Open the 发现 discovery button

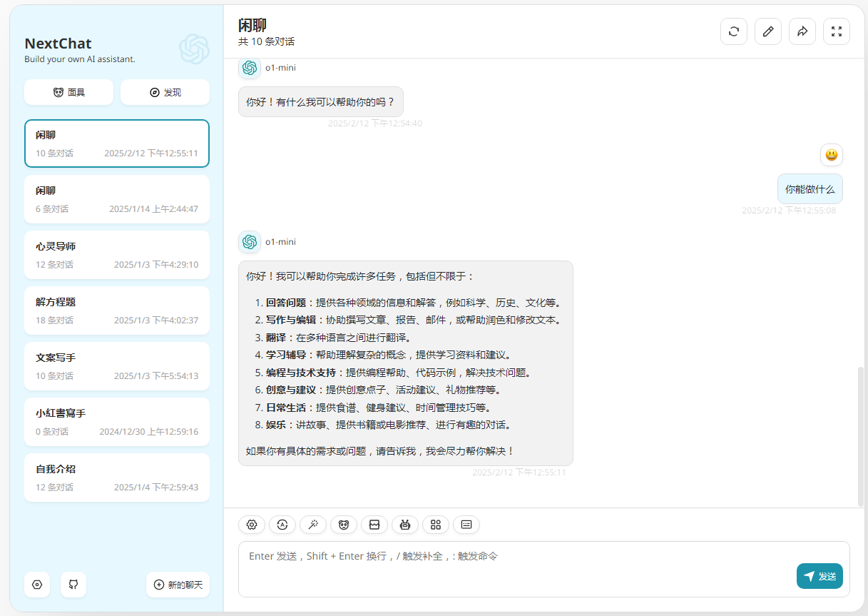[x=165, y=92]
